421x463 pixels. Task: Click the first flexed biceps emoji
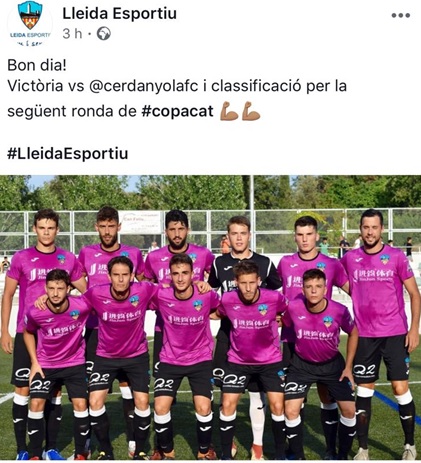pos(229,111)
